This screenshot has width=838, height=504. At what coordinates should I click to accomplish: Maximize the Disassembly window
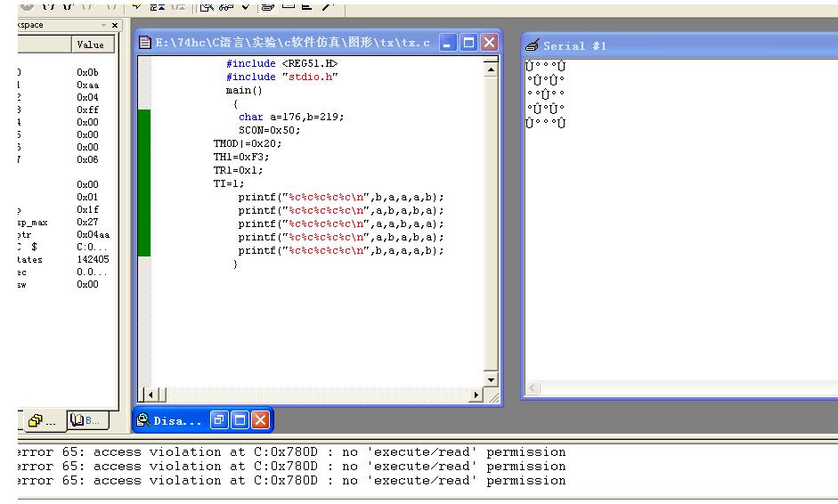(x=240, y=420)
